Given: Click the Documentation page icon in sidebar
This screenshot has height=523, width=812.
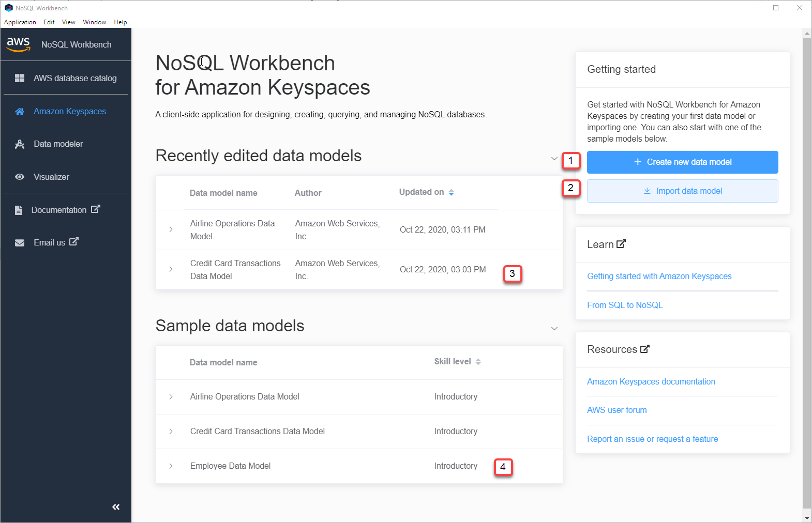Looking at the screenshot, I should 19,210.
